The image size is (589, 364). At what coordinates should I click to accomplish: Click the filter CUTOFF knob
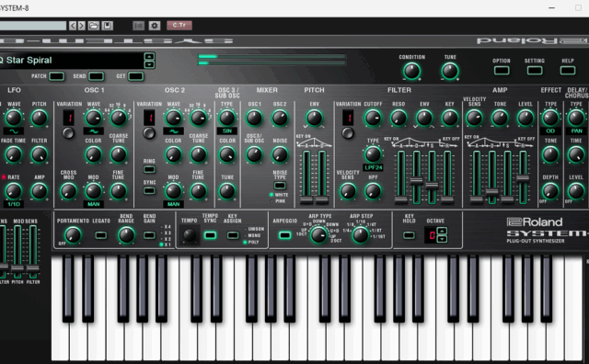point(373,118)
